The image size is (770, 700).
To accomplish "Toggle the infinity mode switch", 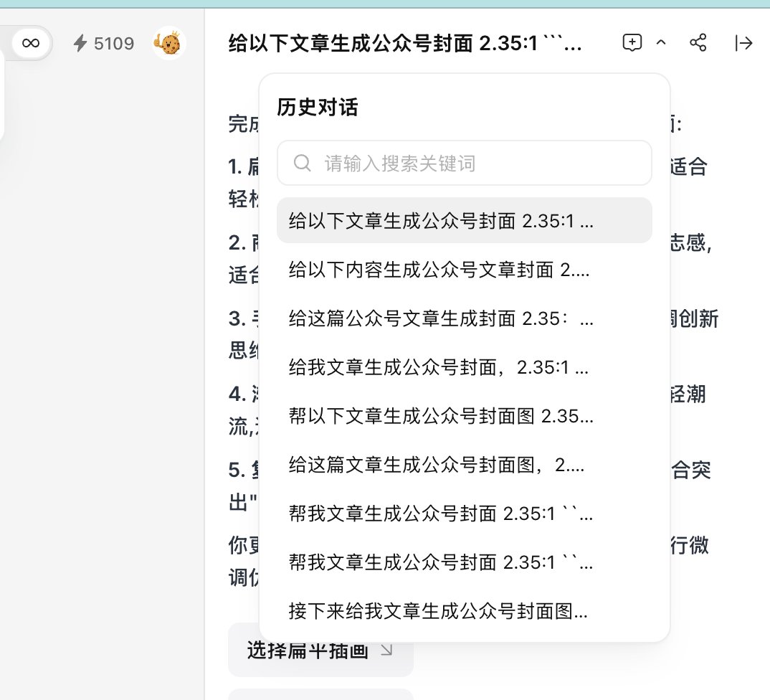I will [31, 43].
